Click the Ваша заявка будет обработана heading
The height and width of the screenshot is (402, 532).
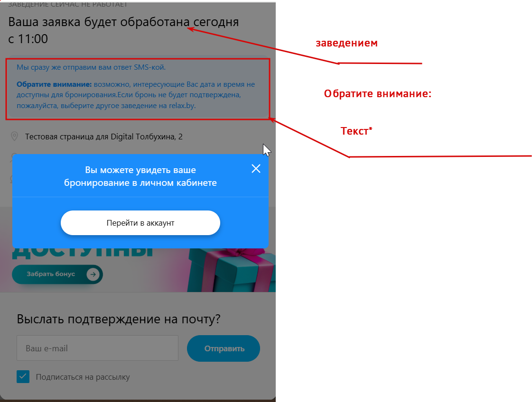[123, 30]
